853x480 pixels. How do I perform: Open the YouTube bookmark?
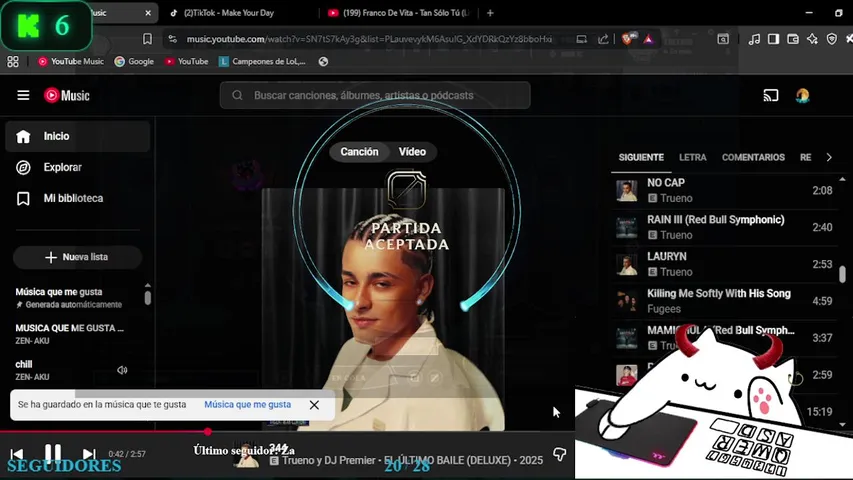[x=187, y=61]
